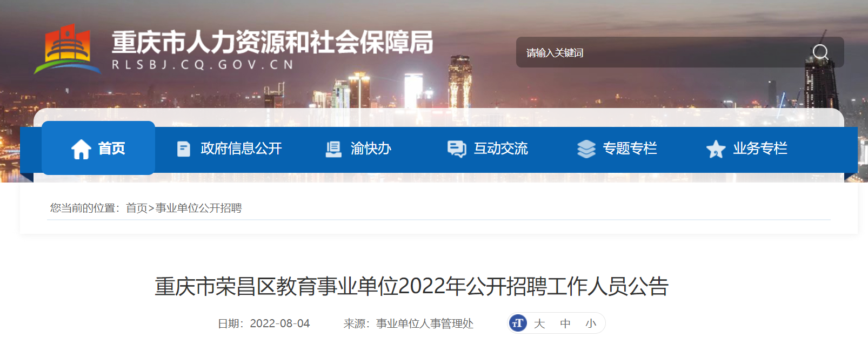Set font size to 中
The image size is (868, 344).
pos(565,323)
